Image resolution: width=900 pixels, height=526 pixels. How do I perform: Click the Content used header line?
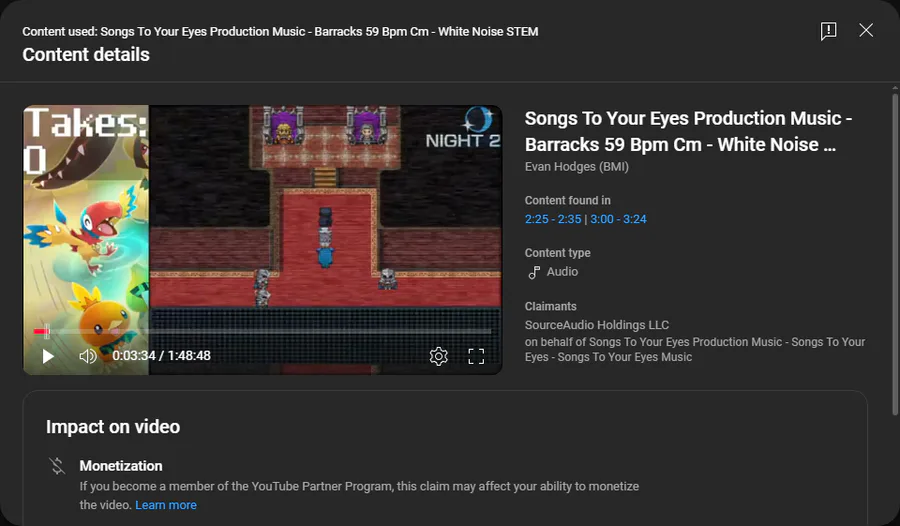(x=280, y=32)
